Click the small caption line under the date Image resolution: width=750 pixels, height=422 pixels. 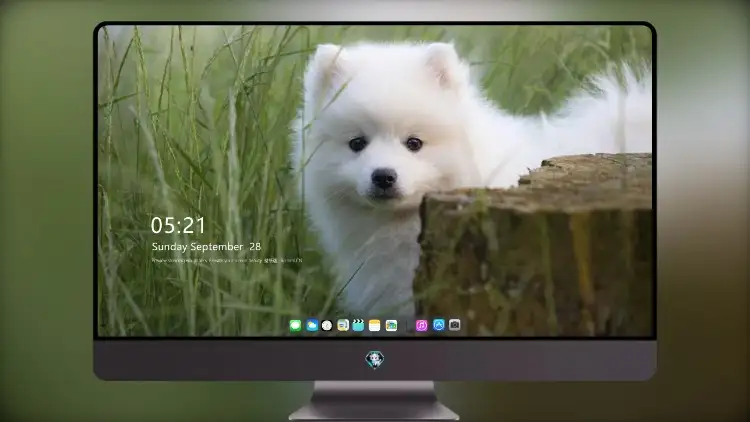click(227, 261)
